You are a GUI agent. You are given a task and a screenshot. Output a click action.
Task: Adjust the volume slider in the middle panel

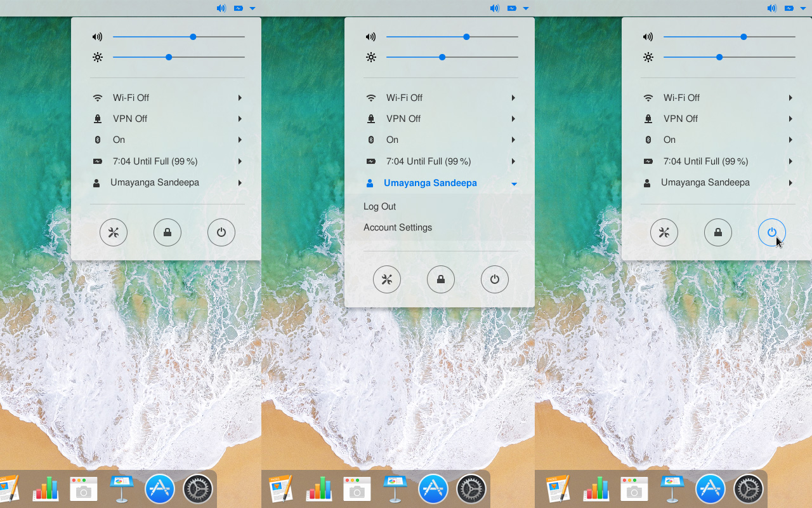click(x=452, y=37)
